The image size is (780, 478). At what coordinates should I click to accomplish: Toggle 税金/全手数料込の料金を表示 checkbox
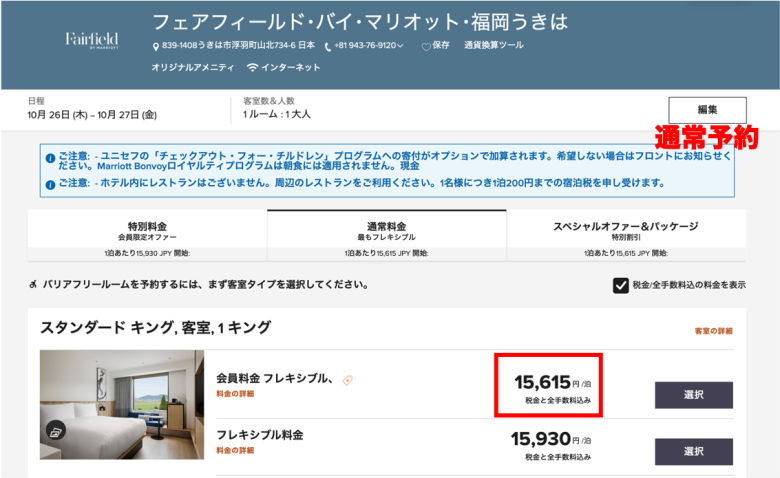pos(620,286)
